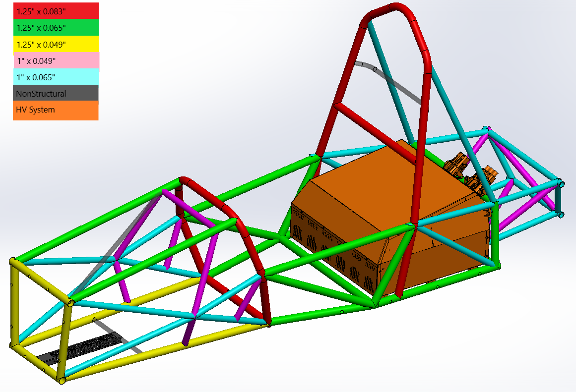Select the orange HV System legend entry

56,110
